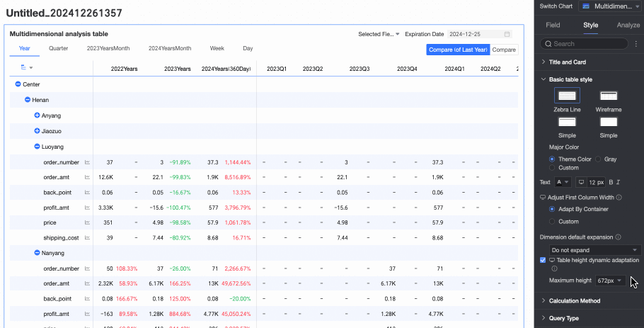Select the Zebra Line table style
644x328 pixels.
click(x=567, y=96)
